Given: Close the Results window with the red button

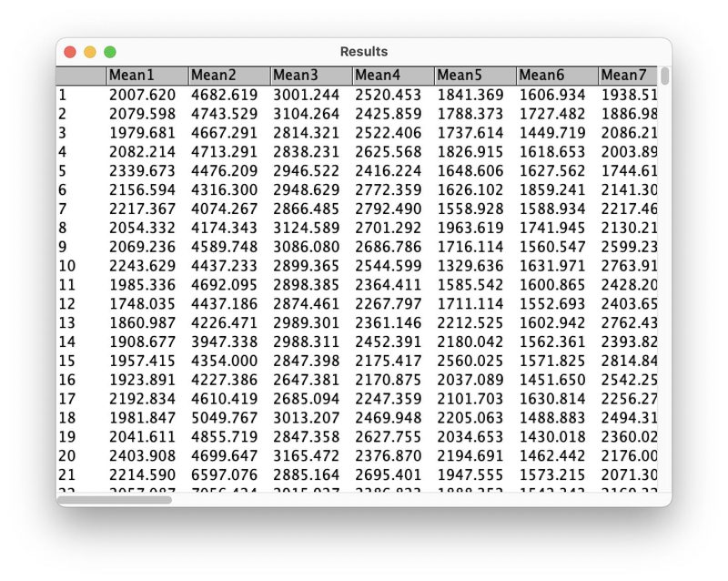Looking at the screenshot, I should click(x=70, y=52).
